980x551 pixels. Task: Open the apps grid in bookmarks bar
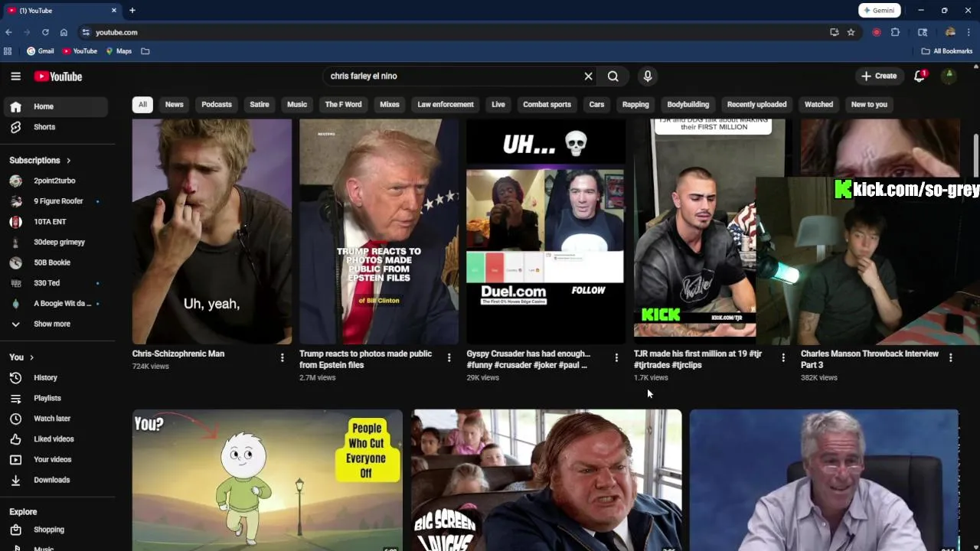click(8, 51)
